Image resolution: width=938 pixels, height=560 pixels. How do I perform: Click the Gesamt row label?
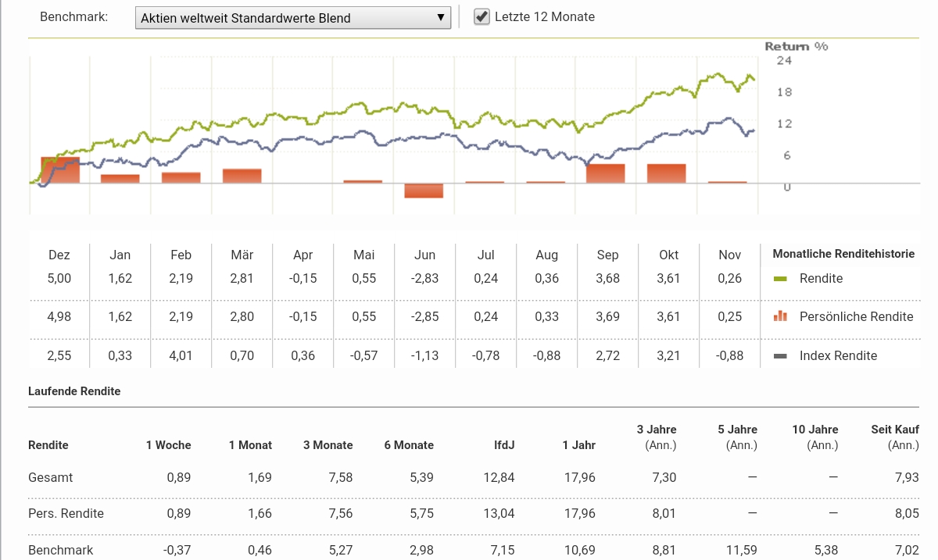pyautogui.click(x=50, y=477)
